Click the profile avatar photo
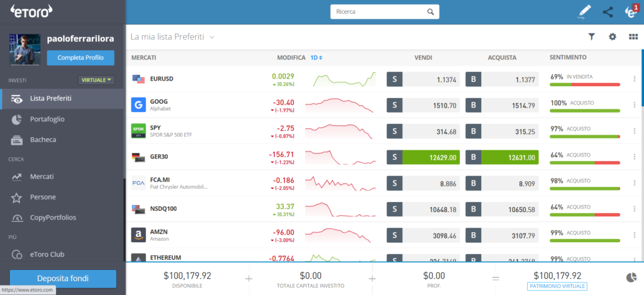The height and width of the screenshot is (295, 644). [25, 50]
